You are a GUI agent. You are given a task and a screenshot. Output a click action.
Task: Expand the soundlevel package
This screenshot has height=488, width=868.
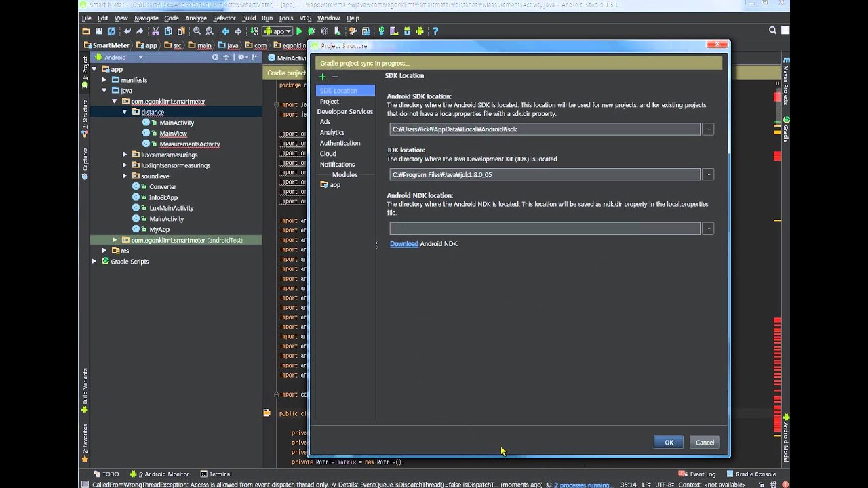pos(125,176)
